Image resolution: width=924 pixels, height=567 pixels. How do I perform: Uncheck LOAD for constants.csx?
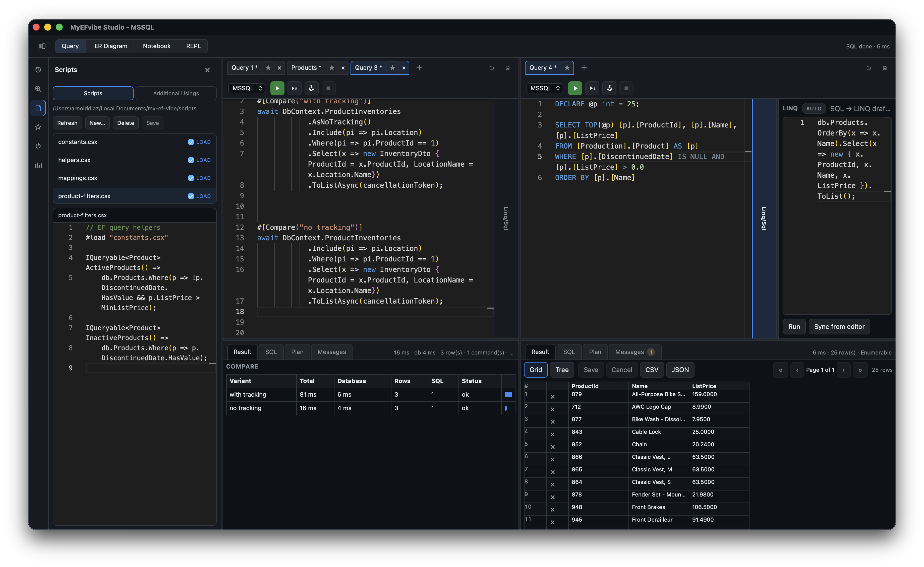(191, 142)
